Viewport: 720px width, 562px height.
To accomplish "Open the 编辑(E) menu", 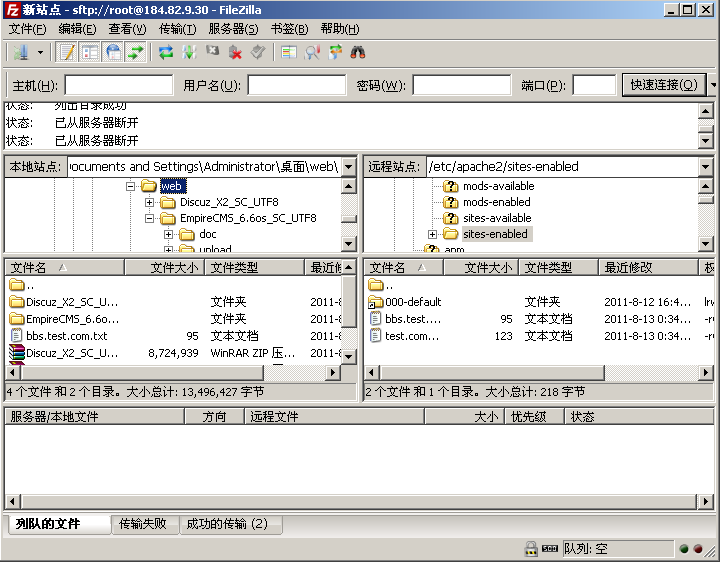I will [x=77, y=29].
